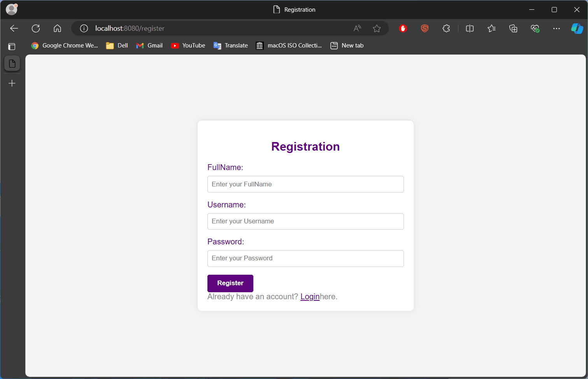This screenshot has height=379, width=588.
Task: Open the YouTube bookmark
Action: coord(188,45)
